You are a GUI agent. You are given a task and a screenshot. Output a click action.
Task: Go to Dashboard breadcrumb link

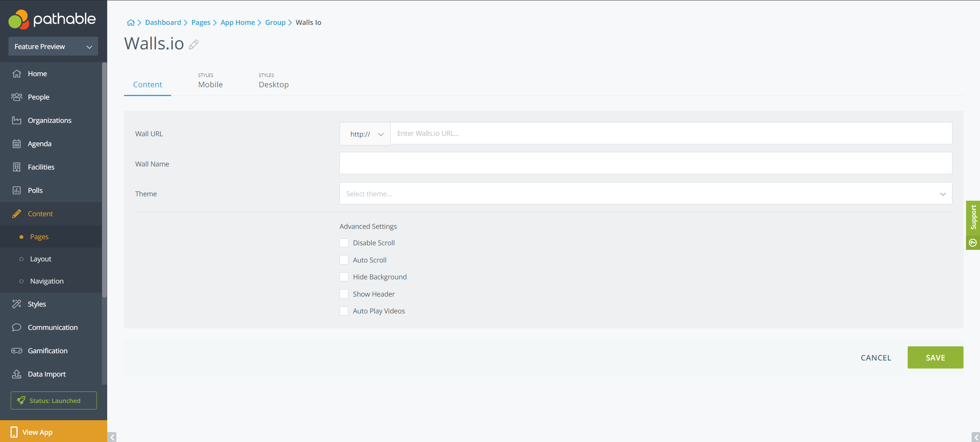[x=163, y=23]
